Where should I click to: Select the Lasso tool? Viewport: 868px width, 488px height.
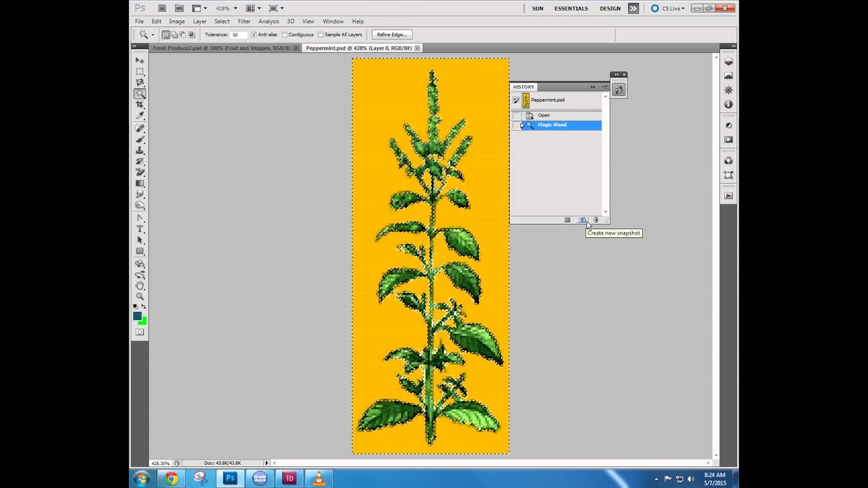point(140,83)
